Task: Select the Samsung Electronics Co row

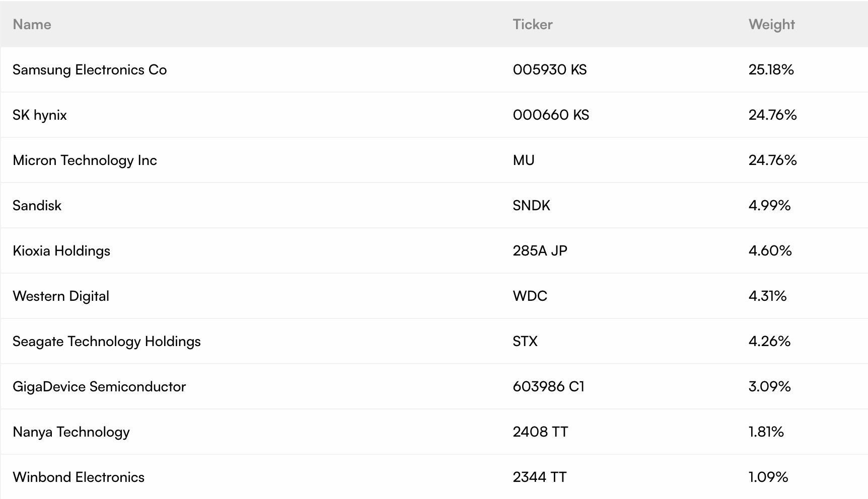Action: click(x=434, y=69)
